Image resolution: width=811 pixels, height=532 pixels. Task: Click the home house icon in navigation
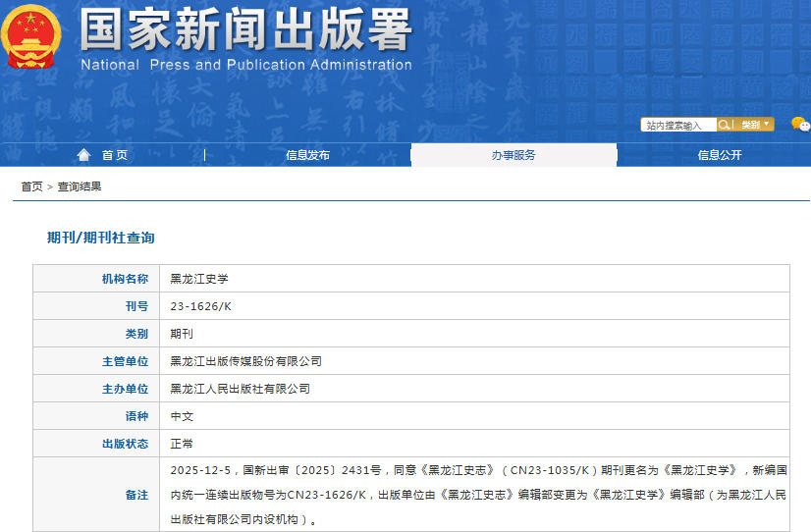click(83, 154)
